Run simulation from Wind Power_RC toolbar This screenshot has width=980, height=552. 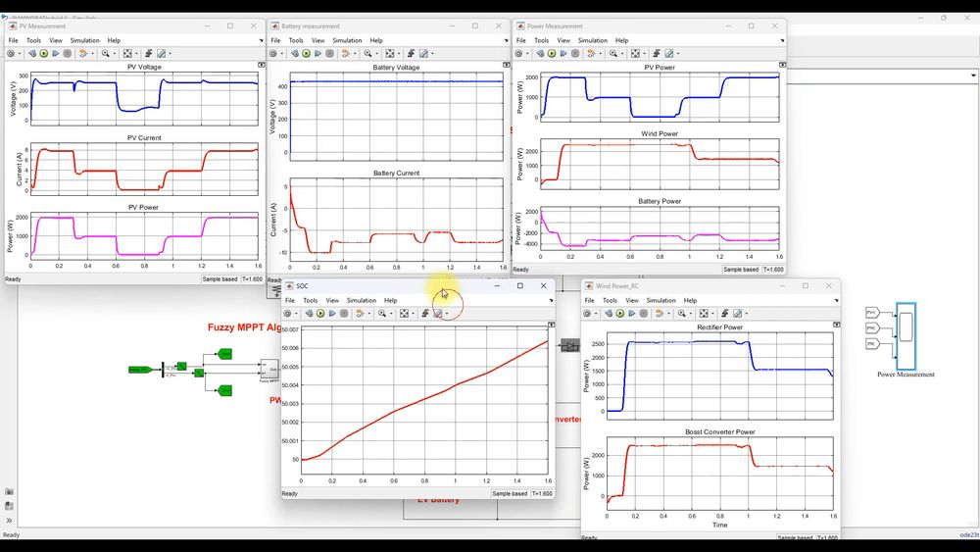click(x=620, y=314)
